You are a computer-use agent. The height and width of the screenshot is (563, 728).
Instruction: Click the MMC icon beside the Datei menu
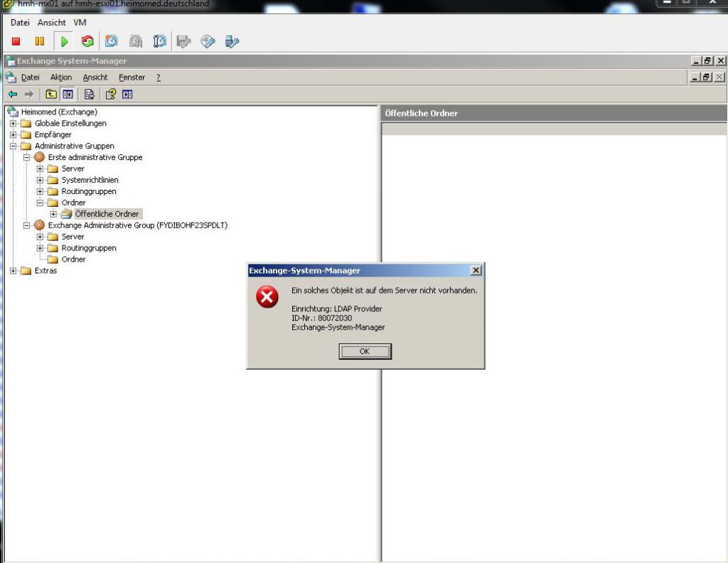[x=11, y=77]
